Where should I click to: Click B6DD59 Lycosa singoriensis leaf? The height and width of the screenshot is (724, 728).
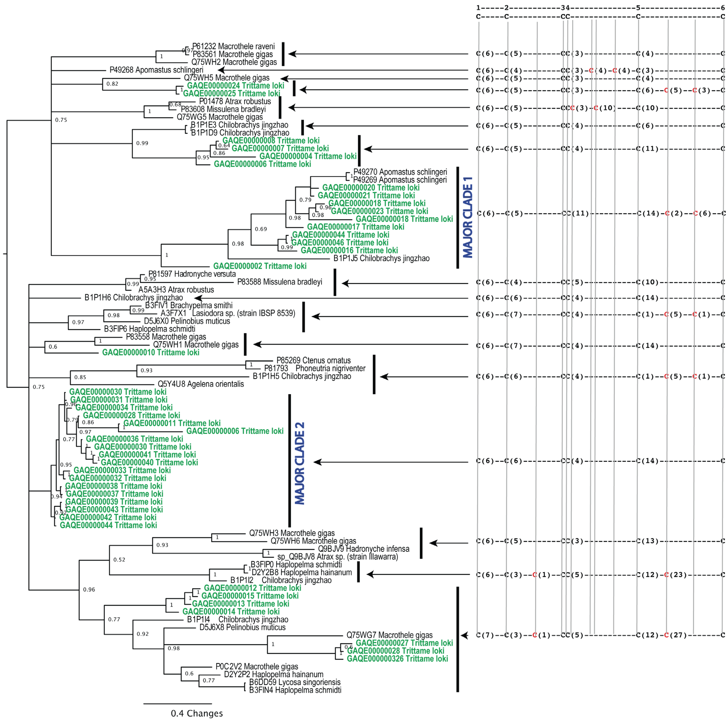(x=295, y=682)
